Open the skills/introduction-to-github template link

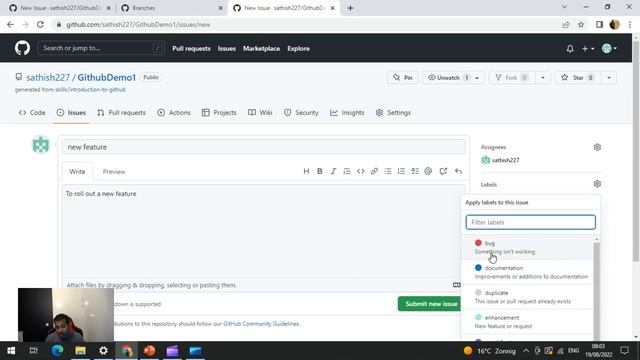pyautogui.click(x=90, y=90)
